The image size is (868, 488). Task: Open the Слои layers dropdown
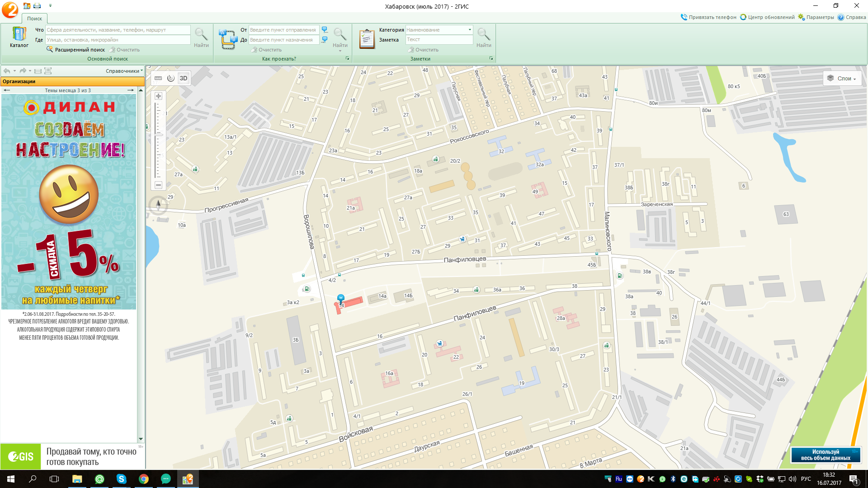[842, 78]
